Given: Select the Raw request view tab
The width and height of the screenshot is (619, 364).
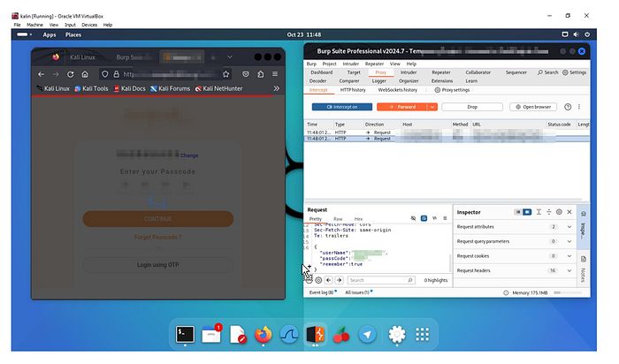Looking at the screenshot, I should (x=338, y=219).
